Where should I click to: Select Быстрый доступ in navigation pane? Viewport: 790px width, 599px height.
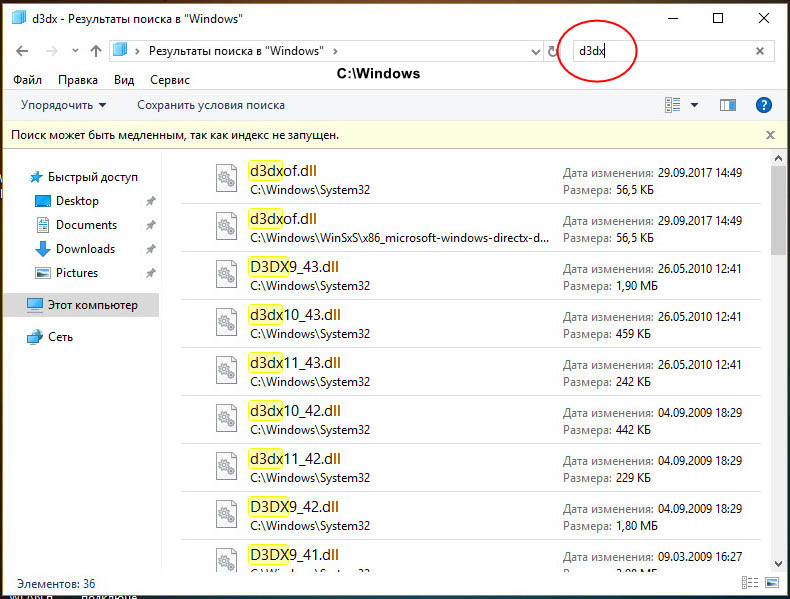point(93,177)
